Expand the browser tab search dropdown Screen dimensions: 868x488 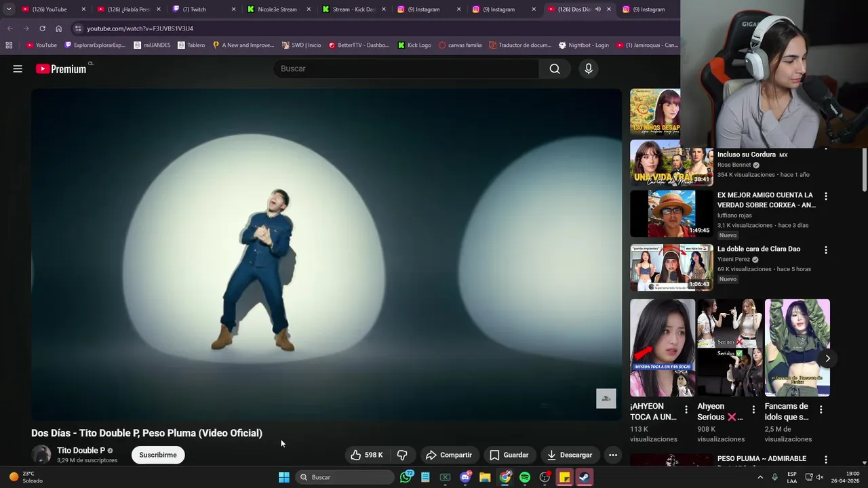9,9
